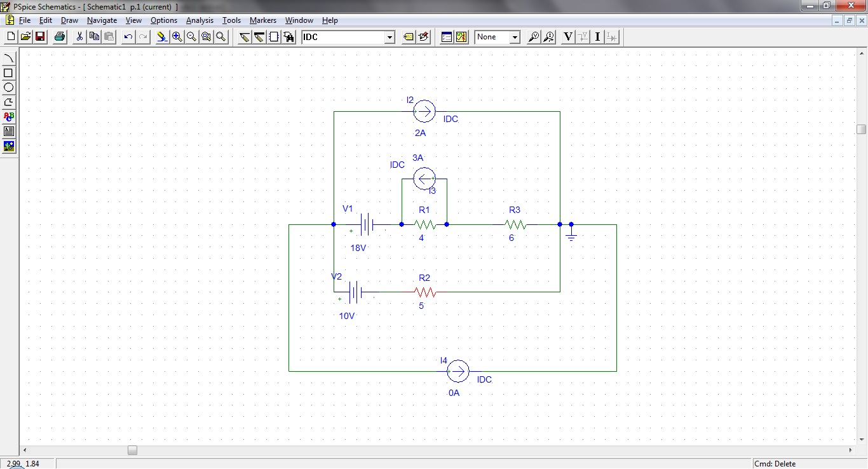Print the schematic
This screenshot has width=868, height=469.
pos(60,37)
